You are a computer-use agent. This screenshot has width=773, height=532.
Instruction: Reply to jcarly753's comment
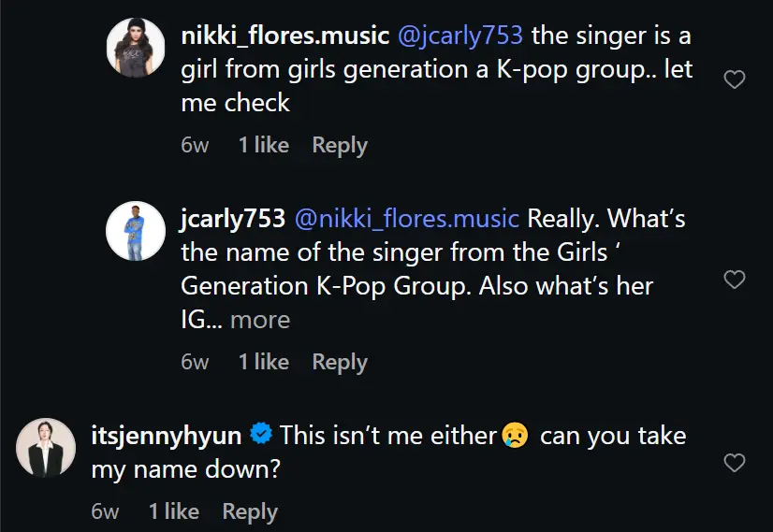point(340,362)
